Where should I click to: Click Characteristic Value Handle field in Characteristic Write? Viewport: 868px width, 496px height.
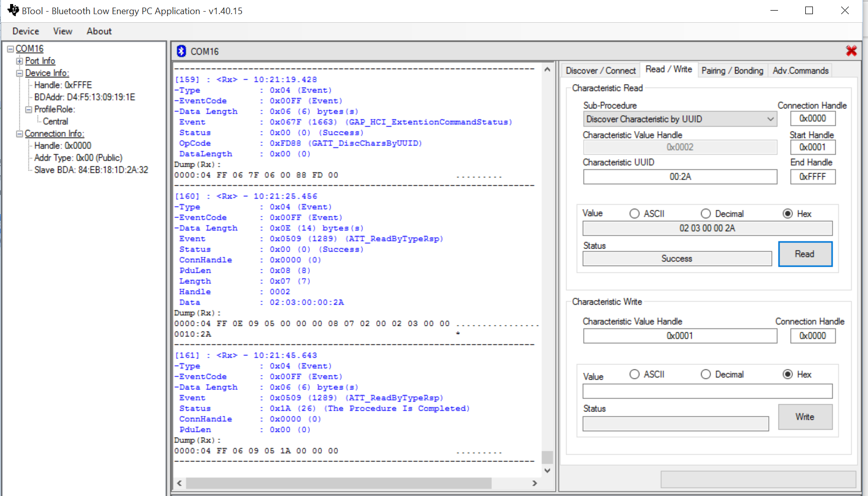tap(680, 336)
